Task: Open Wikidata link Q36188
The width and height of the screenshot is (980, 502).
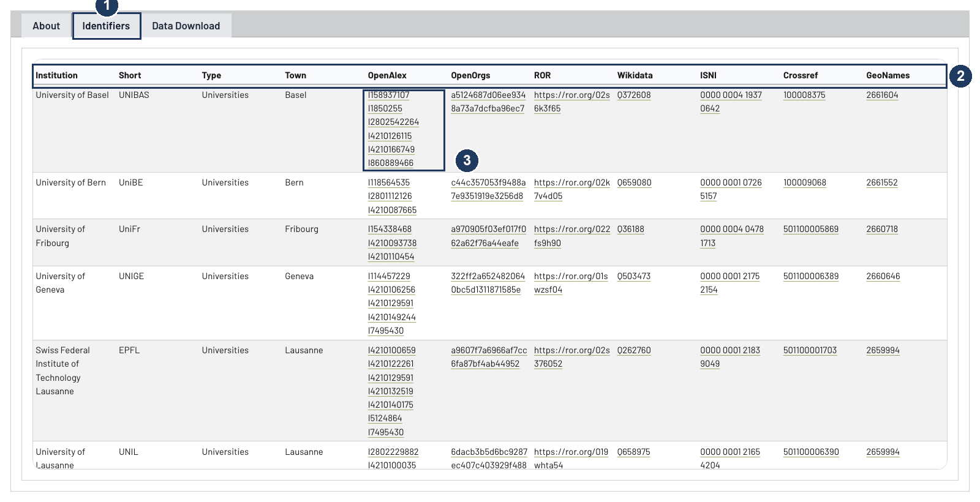Action: (630, 229)
